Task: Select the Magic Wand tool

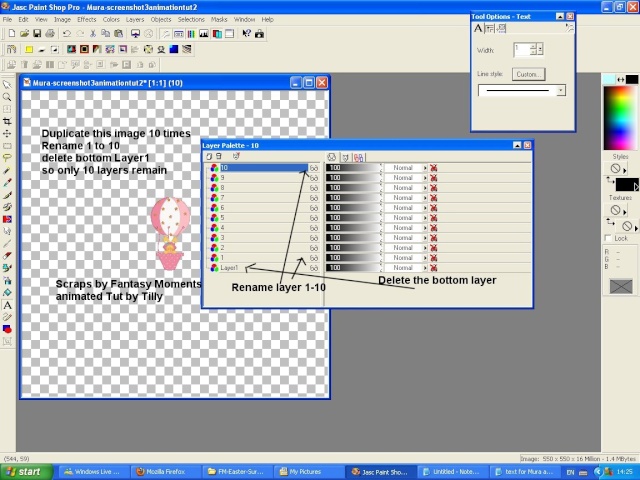Action: coord(7,170)
